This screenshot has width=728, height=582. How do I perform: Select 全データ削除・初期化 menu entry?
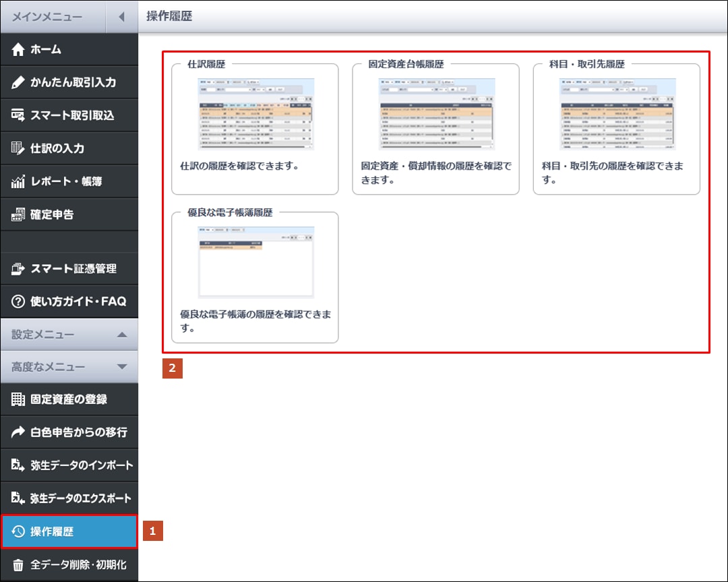pyautogui.click(x=69, y=565)
